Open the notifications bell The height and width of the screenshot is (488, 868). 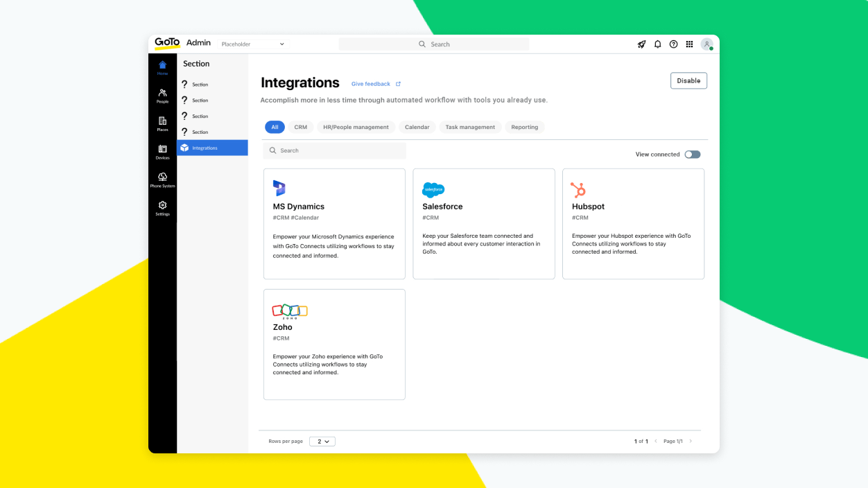point(657,44)
